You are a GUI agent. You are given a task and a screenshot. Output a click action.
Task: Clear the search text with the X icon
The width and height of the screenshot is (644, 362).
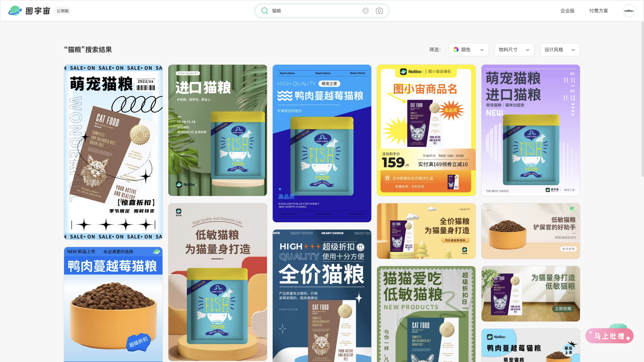click(x=365, y=11)
